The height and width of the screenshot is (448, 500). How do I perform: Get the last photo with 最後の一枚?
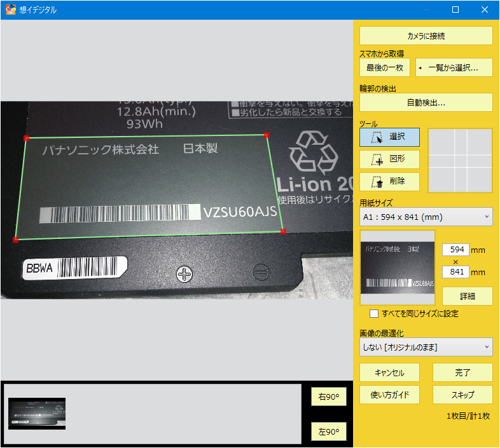pyautogui.click(x=385, y=67)
